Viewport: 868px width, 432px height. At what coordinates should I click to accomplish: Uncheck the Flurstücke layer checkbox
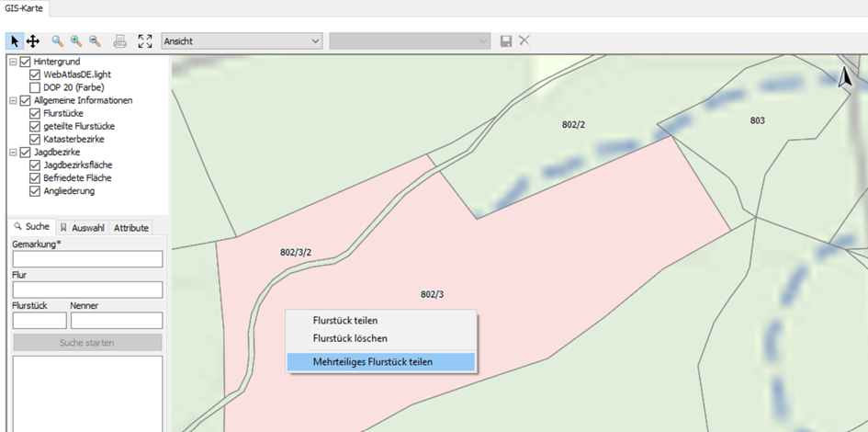pyautogui.click(x=35, y=113)
